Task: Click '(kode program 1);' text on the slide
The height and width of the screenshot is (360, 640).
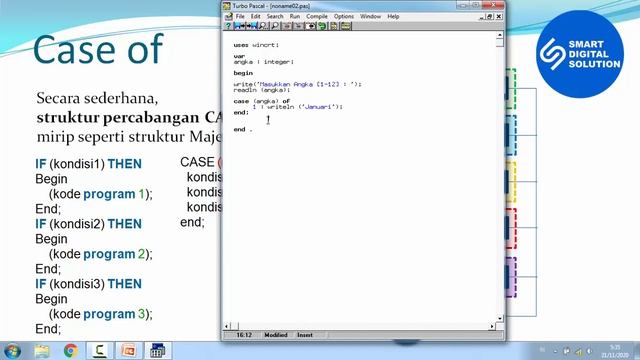Action: (x=100, y=194)
